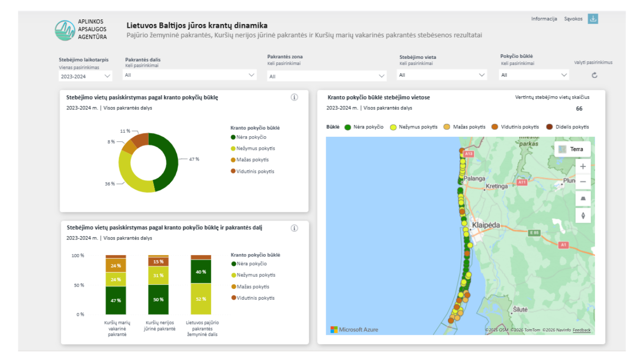644x362 pixels.
Task: Open the Informacija menu item
Action: (x=544, y=19)
